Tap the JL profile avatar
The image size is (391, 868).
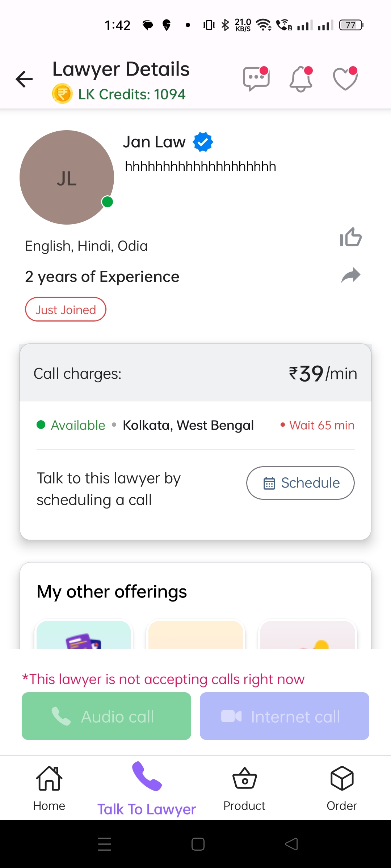pos(67,177)
